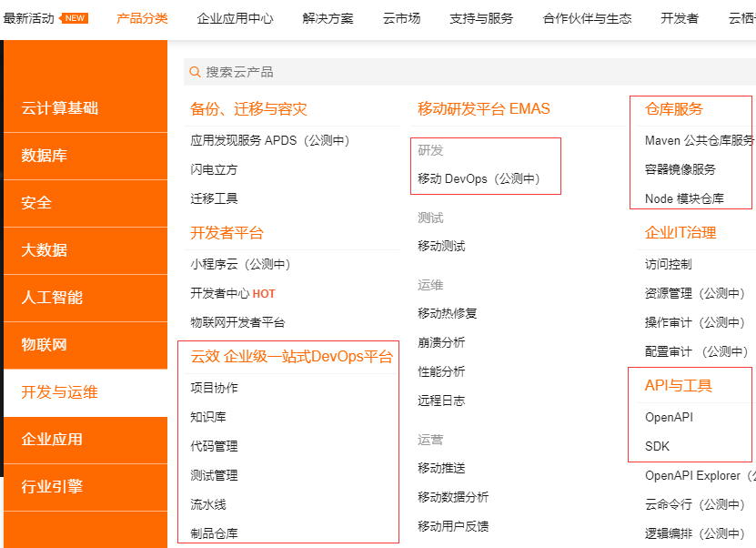Open the 产品分类 top menu
This screenshot has height=548, width=756.
142,18
